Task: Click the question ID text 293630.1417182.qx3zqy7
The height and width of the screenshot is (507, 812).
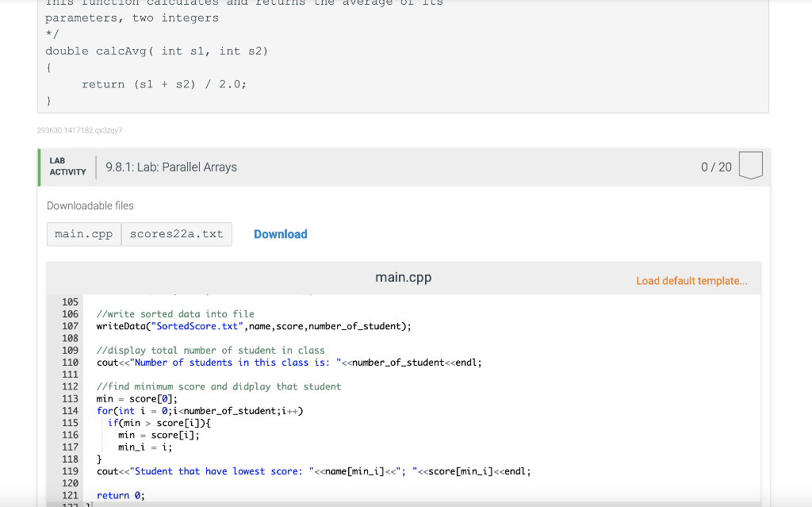Action: point(80,130)
